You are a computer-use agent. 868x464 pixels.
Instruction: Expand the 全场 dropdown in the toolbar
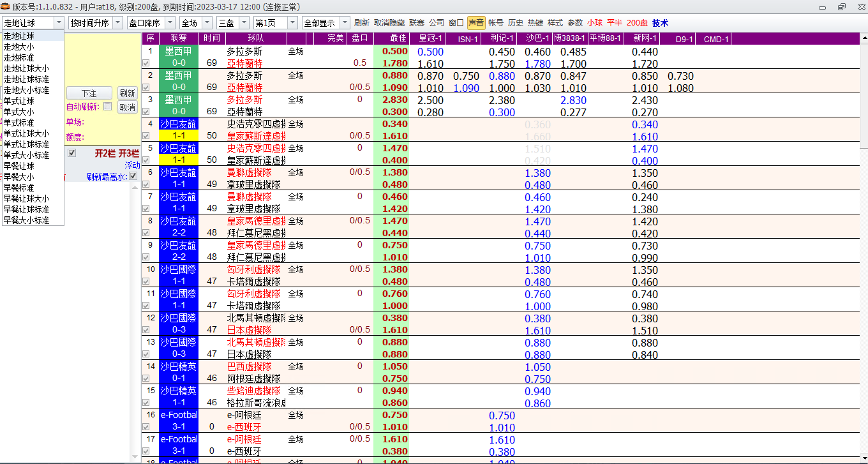point(207,23)
